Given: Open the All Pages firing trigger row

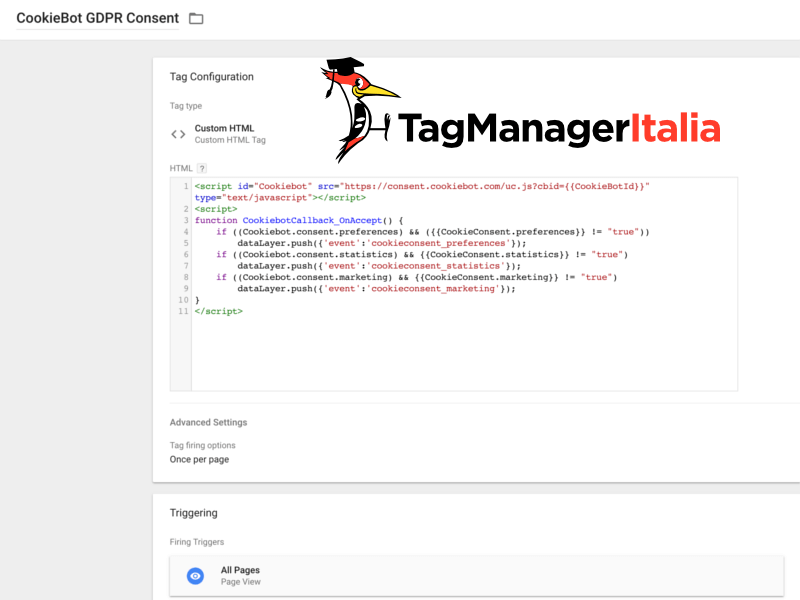Looking at the screenshot, I should pyautogui.click(x=477, y=576).
